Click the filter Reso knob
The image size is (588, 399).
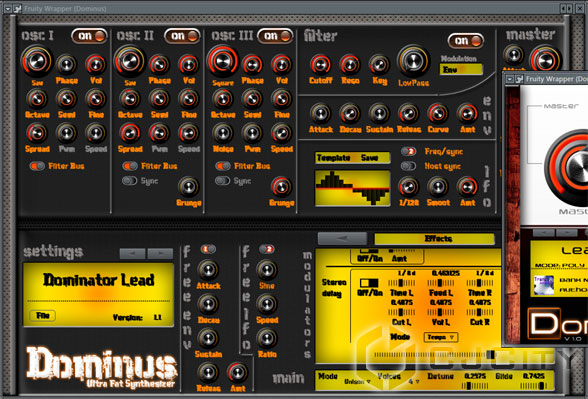tap(350, 64)
